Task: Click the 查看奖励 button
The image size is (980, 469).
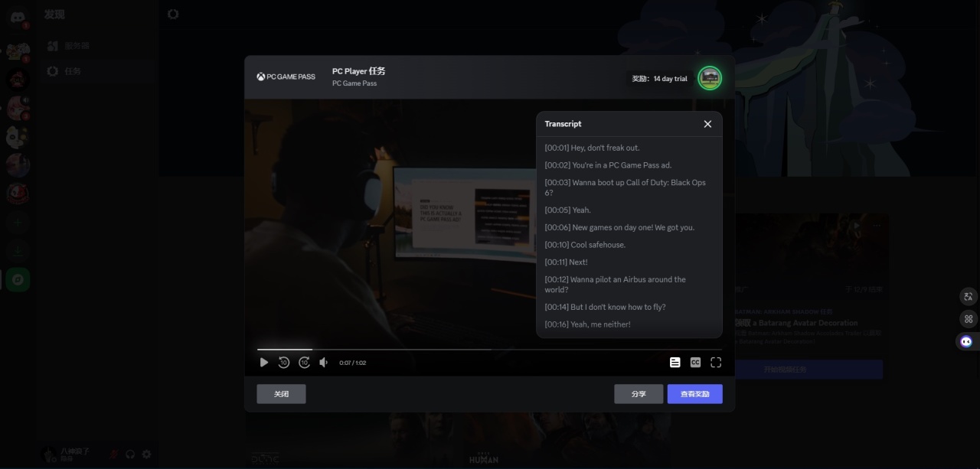Action: pos(695,394)
